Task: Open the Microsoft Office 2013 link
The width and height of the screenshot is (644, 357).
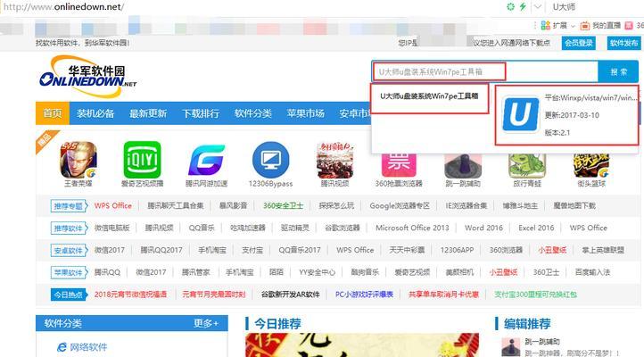Action: point(412,228)
